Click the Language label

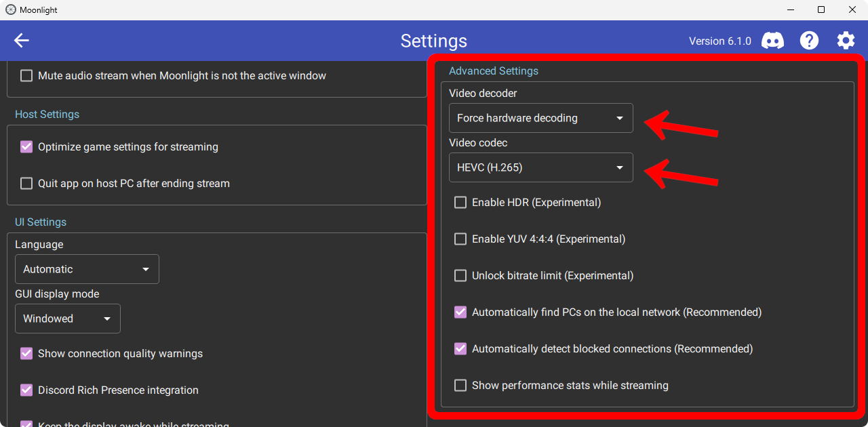tap(39, 245)
